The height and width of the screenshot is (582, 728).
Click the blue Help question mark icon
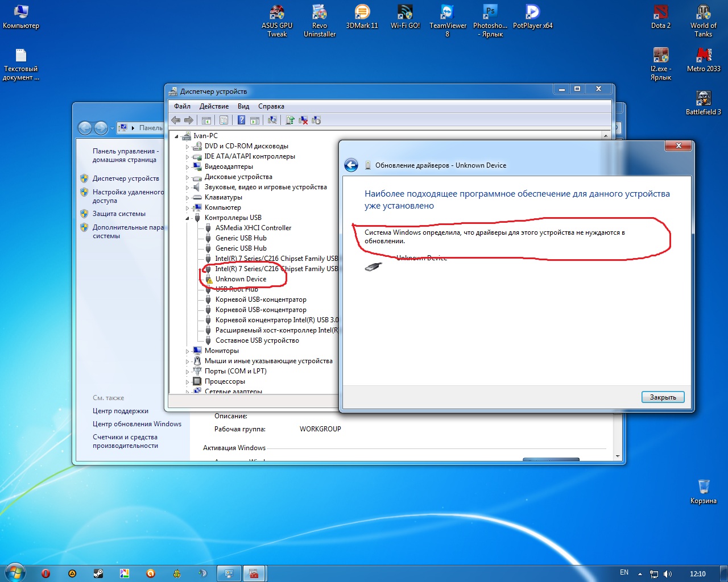click(x=241, y=120)
